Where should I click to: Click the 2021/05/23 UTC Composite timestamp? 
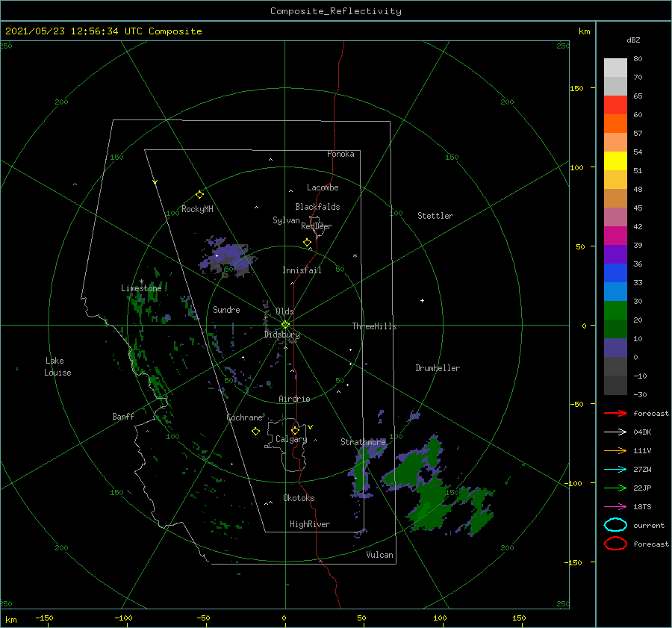pyautogui.click(x=103, y=31)
